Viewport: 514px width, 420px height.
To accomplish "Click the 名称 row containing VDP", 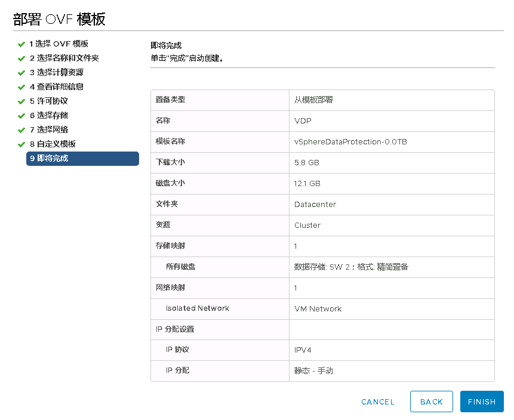I will pos(322,121).
